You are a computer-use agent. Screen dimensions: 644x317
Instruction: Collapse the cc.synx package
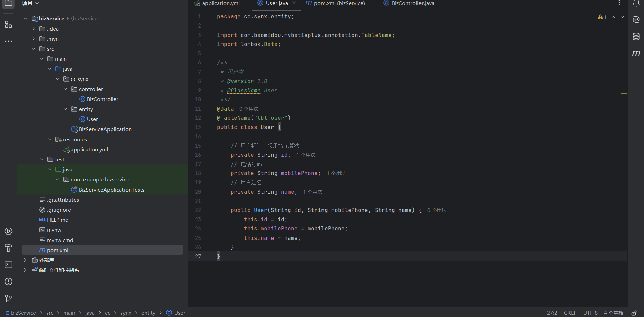57,79
